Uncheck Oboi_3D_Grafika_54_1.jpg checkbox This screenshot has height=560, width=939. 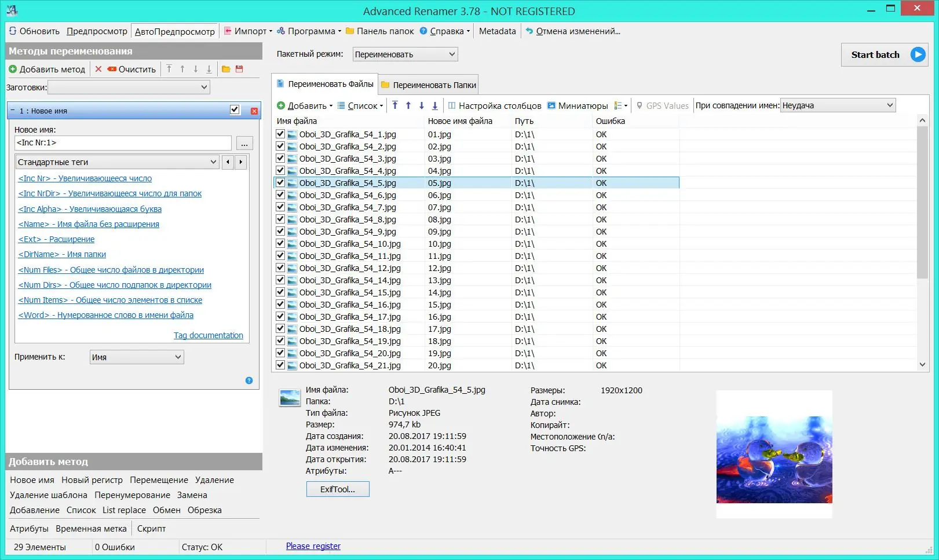[x=280, y=134]
